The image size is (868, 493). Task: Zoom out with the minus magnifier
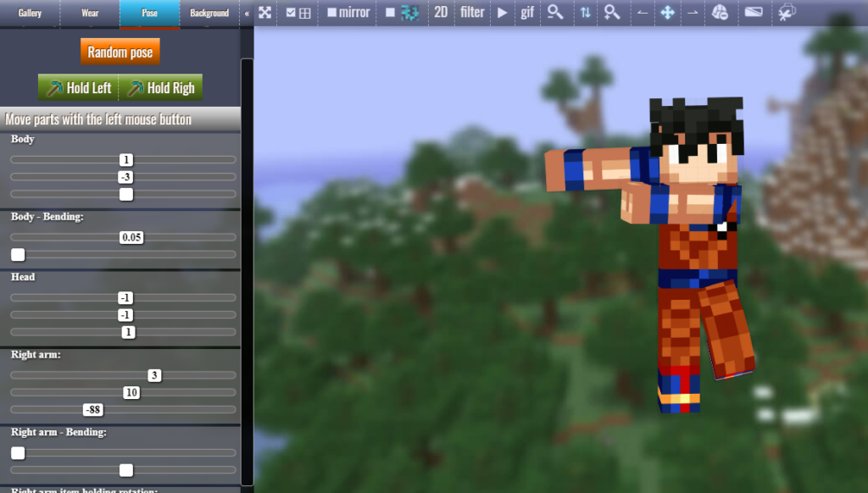[x=555, y=12]
